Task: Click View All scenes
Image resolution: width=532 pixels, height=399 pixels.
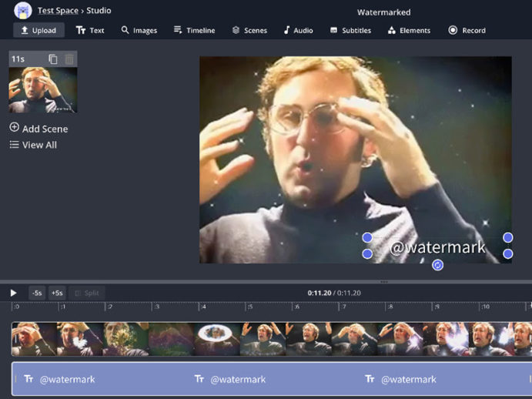Action: point(33,145)
